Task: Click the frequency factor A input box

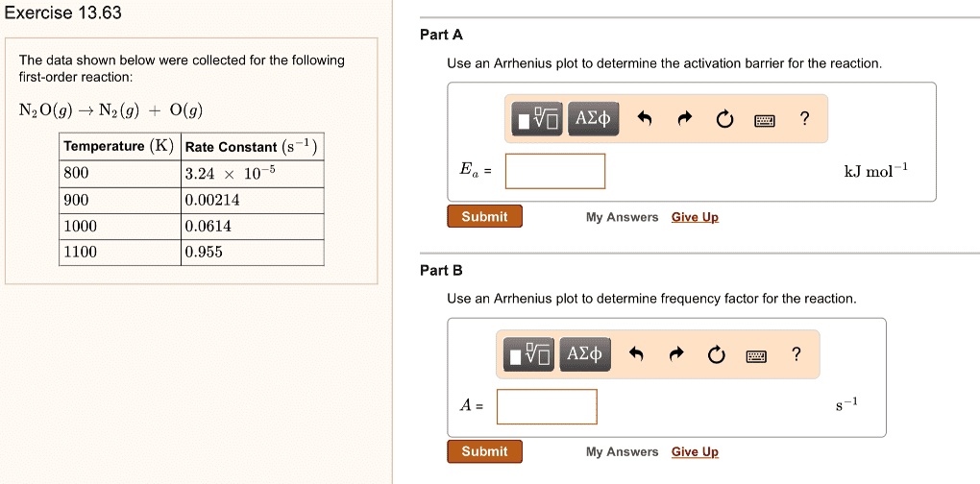Action: [x=547, y=406]
